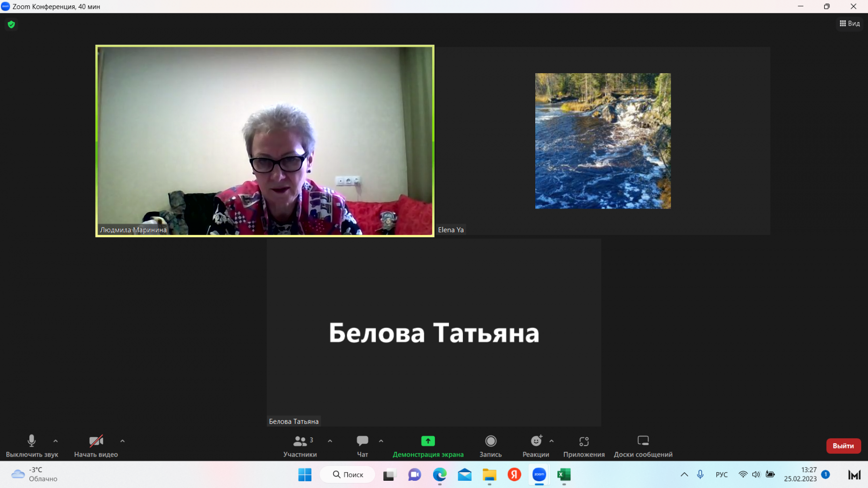Click the taskbar Поиск search box

(x=347, y=475)
